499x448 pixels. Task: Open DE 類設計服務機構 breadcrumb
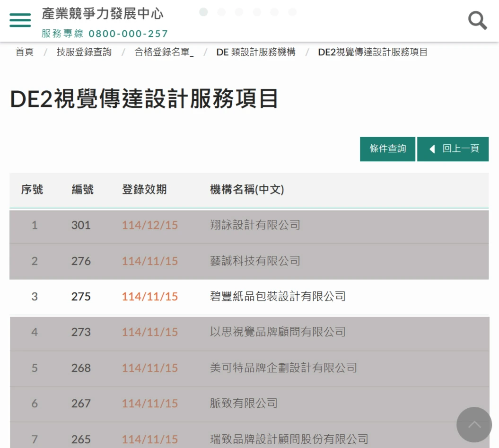(256, 52)
